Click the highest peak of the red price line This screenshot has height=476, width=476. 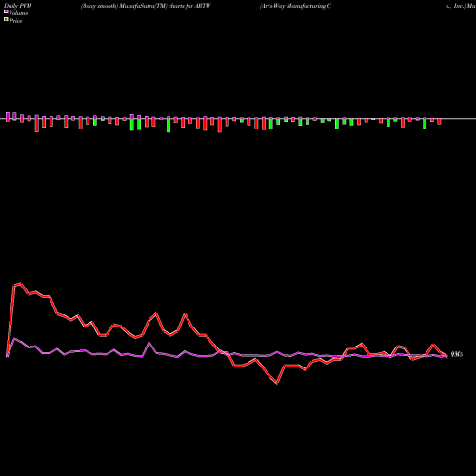(21, 284)
